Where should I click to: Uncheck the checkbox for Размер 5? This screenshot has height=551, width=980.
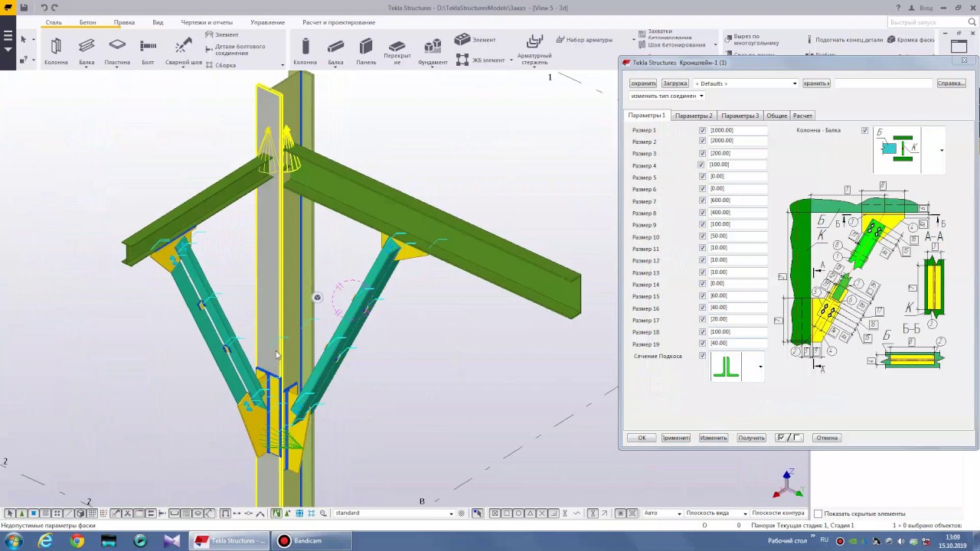[x=702, y=177]
